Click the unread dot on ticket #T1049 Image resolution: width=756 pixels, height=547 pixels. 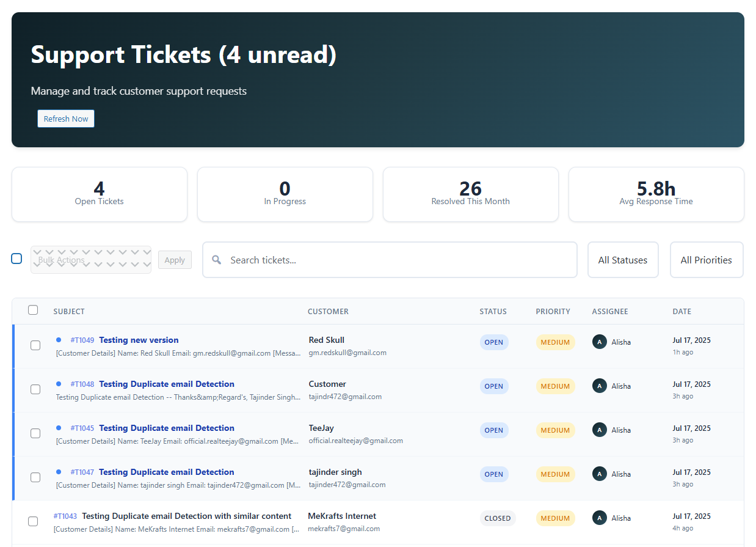(x=59, y=340)
